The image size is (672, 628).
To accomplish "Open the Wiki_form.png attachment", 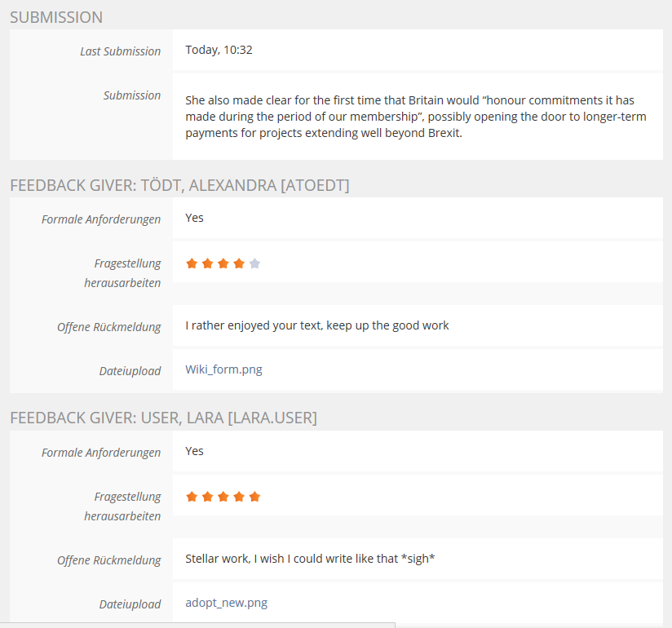I will 223,369.
